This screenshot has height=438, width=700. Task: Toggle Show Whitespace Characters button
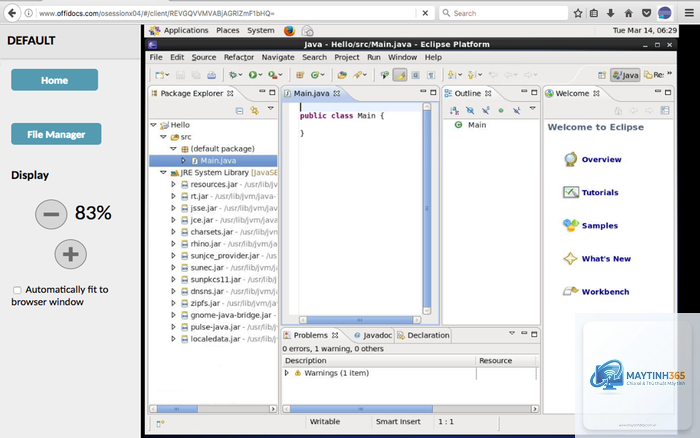(x=431, y=75)
